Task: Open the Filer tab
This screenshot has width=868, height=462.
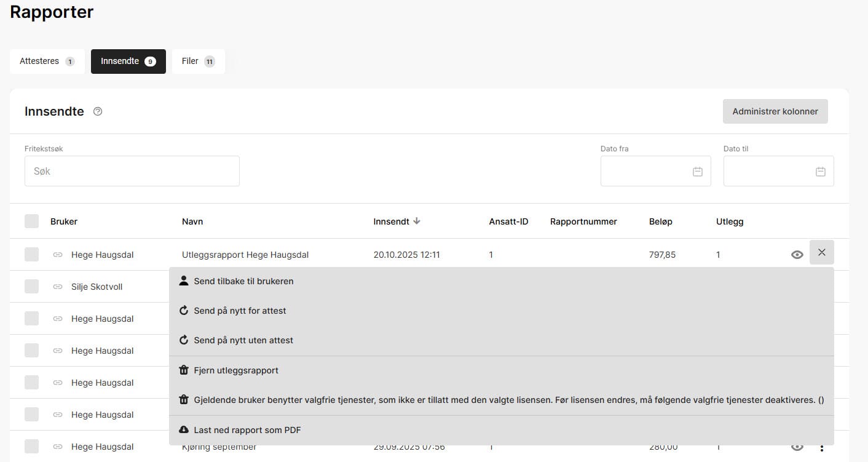Action: (x=198, y=62)
